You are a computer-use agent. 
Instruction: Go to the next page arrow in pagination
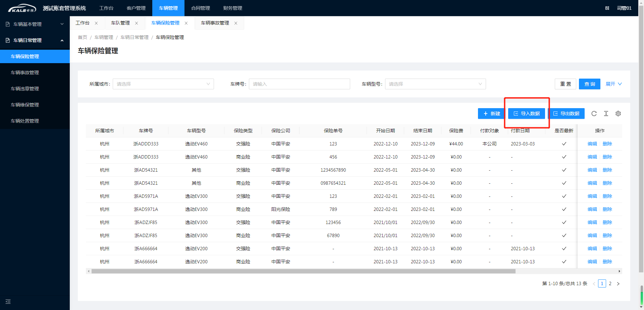tap(618, 284)
